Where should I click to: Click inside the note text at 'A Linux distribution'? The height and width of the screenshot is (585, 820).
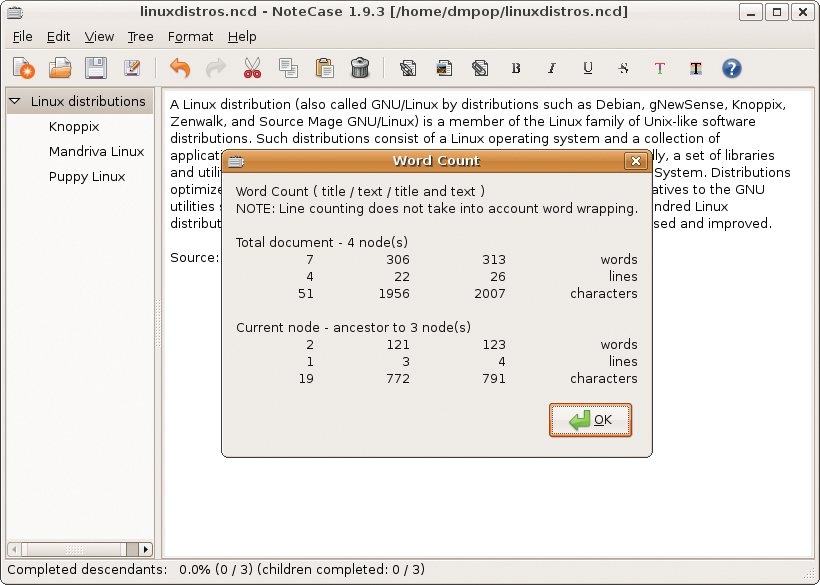coord(232,105)
